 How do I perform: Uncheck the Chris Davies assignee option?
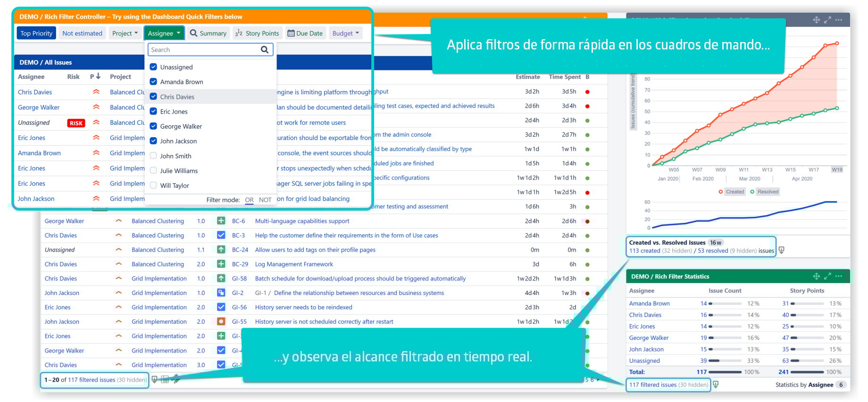tap(153, 97)
